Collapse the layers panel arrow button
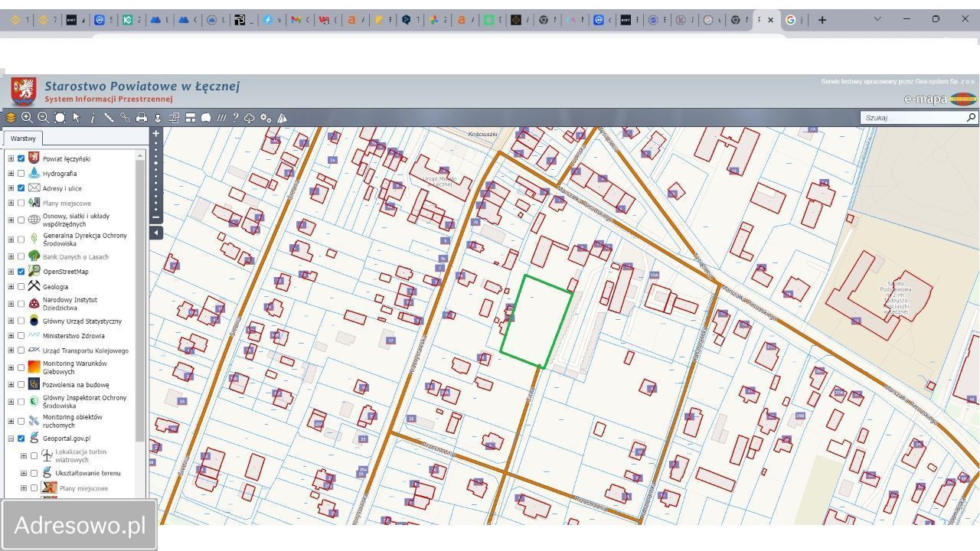The height and width of the screenshot is (551, 980). click(x=156, y=232)
